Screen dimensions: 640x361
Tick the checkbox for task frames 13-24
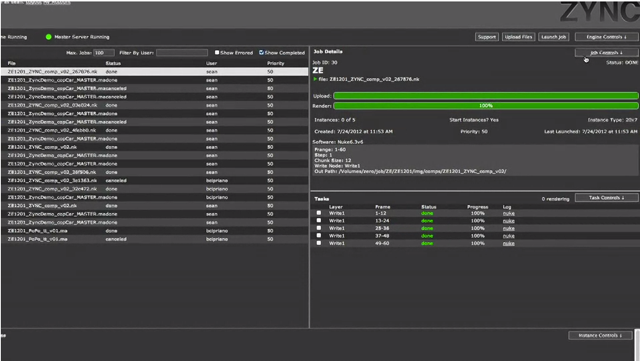pyautogui.click(x=319, y=220)
